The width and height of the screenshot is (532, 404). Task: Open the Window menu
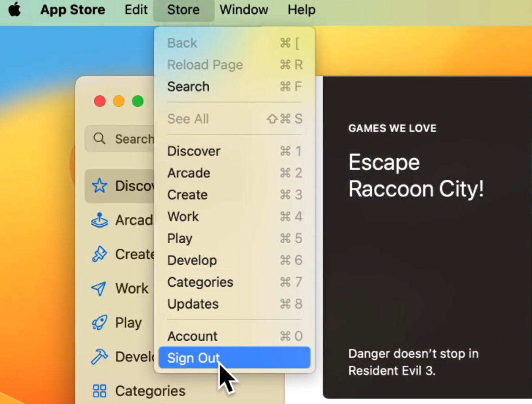(x=244, y=9)
